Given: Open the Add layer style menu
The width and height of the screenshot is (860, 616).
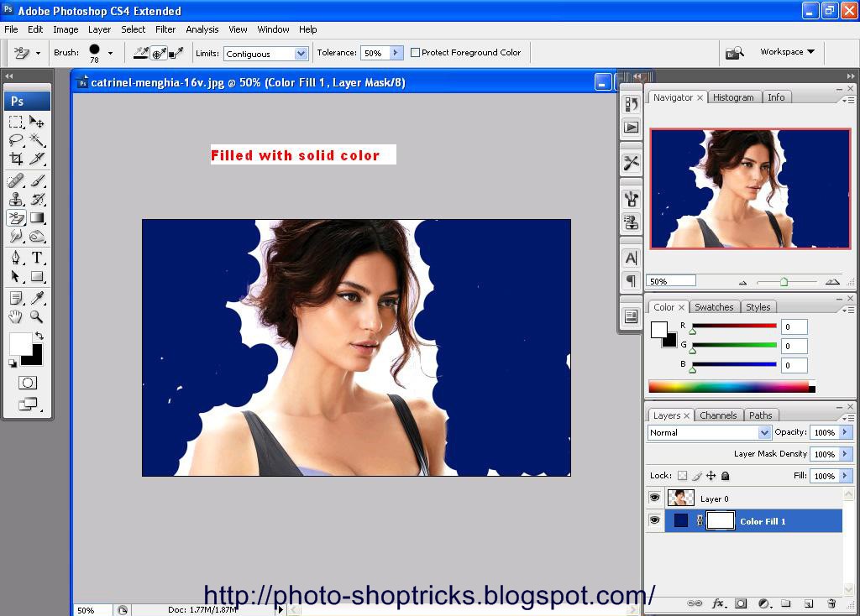Looking at the screenshot, I should click(718, 603).
